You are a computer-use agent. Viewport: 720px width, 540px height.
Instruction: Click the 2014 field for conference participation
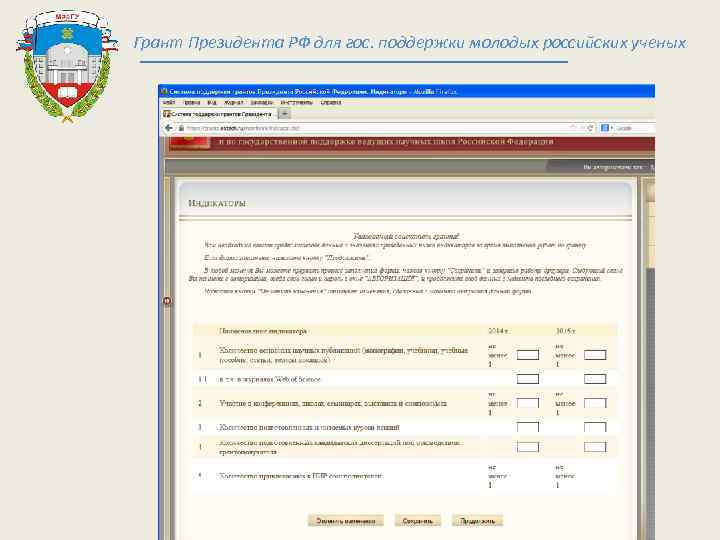click(528, 403)
